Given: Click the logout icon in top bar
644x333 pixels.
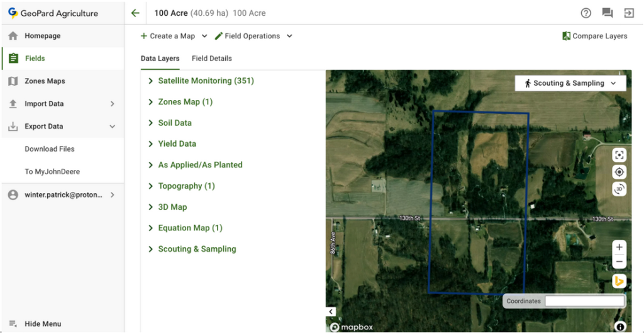Looking at the screenshot, I should pos(628,13).
